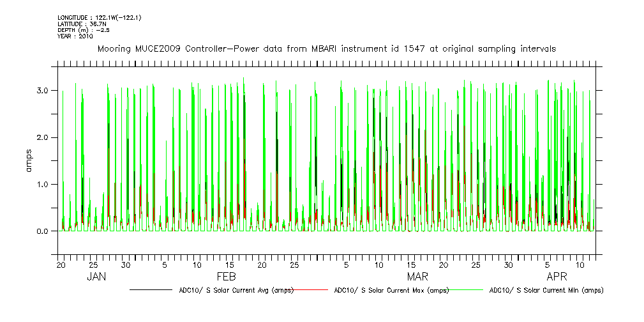This screenshot has width=644, height=322.
Task: Click the Solar Current Min legend line sample
Action: point(468,290)
